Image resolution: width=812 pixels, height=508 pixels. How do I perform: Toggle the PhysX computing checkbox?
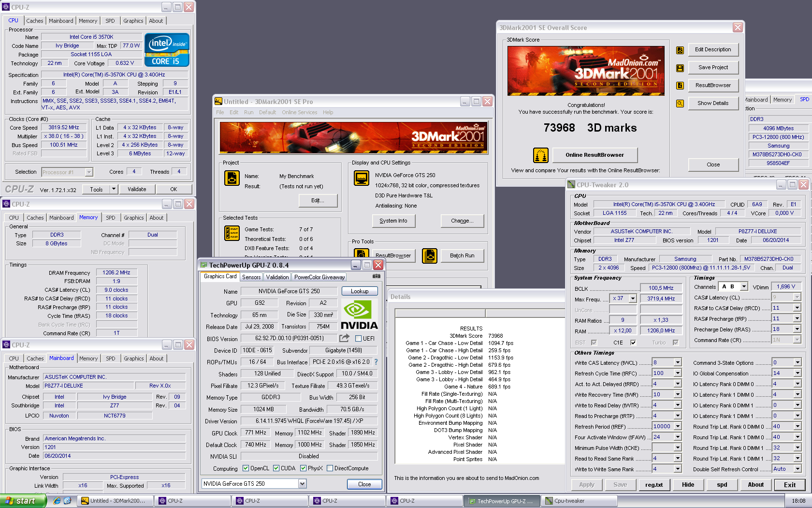(x=303, y=468)
